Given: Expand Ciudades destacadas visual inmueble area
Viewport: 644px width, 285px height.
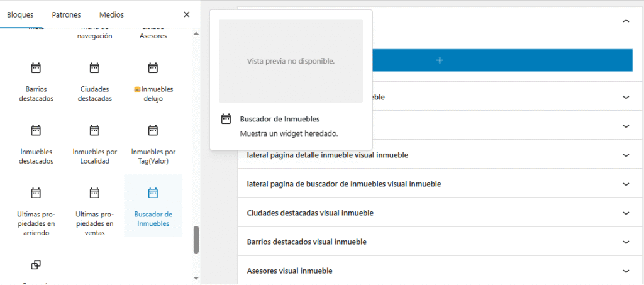Looking at the screenshot, I should pos(626,213).
